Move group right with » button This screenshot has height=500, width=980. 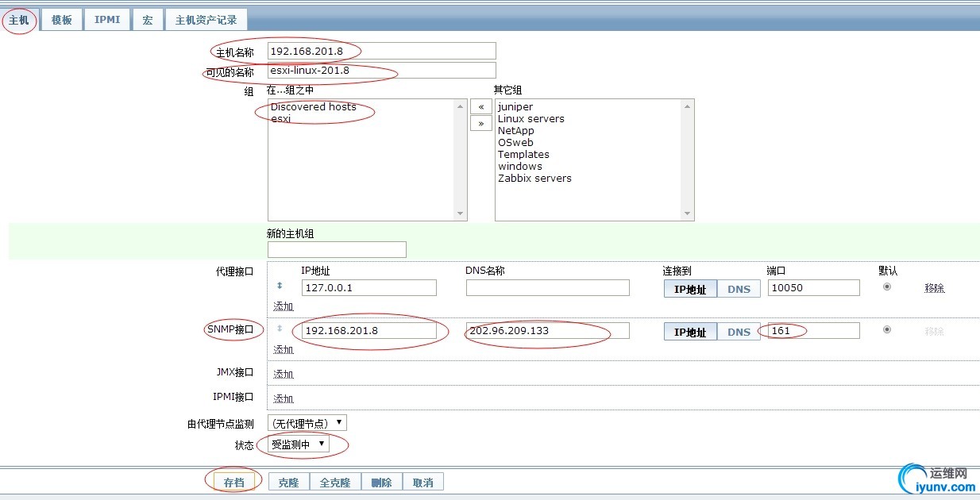click(480, 123)
